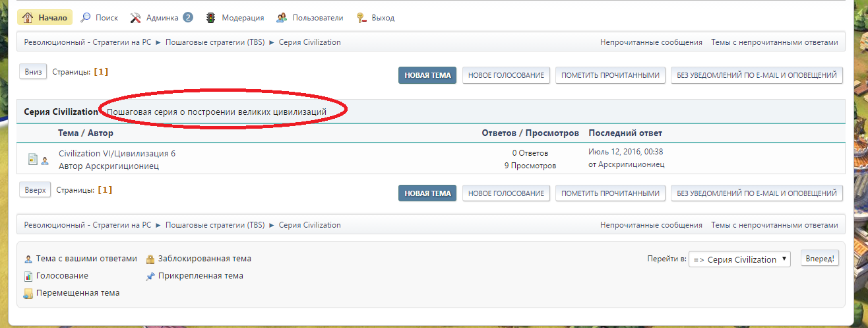Viewport: 868px width, 328px height.
Task: Go to Серия Civilization in bottom breadcrumb
Action: click(310, 225)
